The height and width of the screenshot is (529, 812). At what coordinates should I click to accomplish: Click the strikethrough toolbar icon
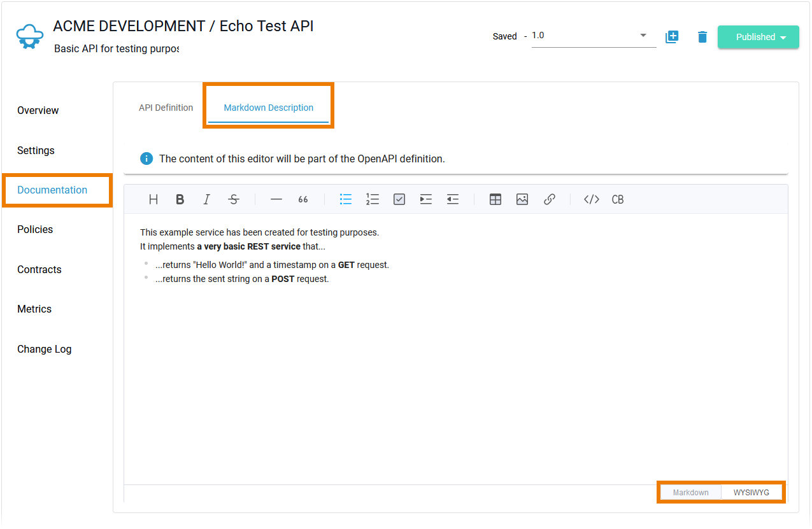pos(234,199)
